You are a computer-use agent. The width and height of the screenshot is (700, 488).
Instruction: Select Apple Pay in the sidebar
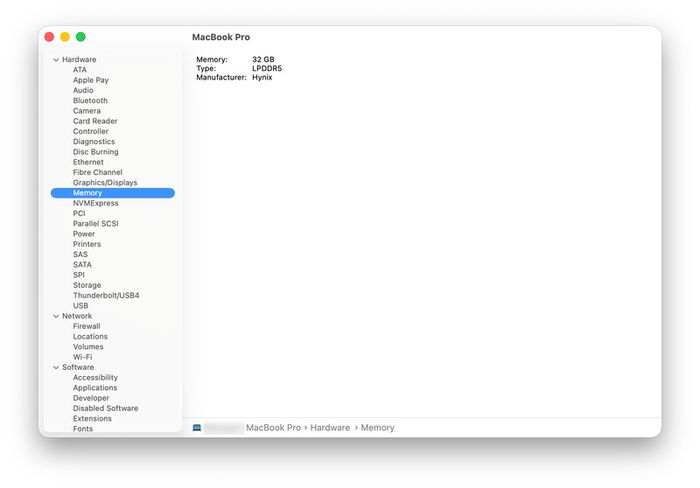91,80
